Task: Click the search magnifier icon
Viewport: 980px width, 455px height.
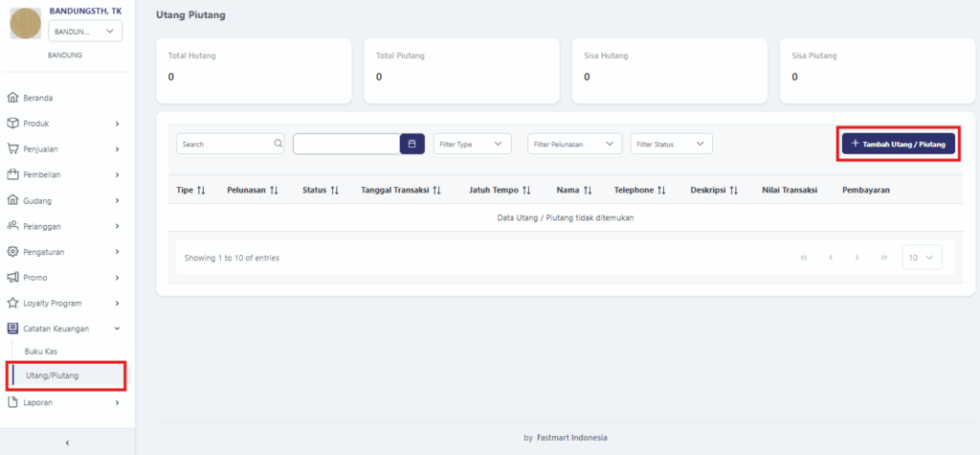Action: coord(278,144)
